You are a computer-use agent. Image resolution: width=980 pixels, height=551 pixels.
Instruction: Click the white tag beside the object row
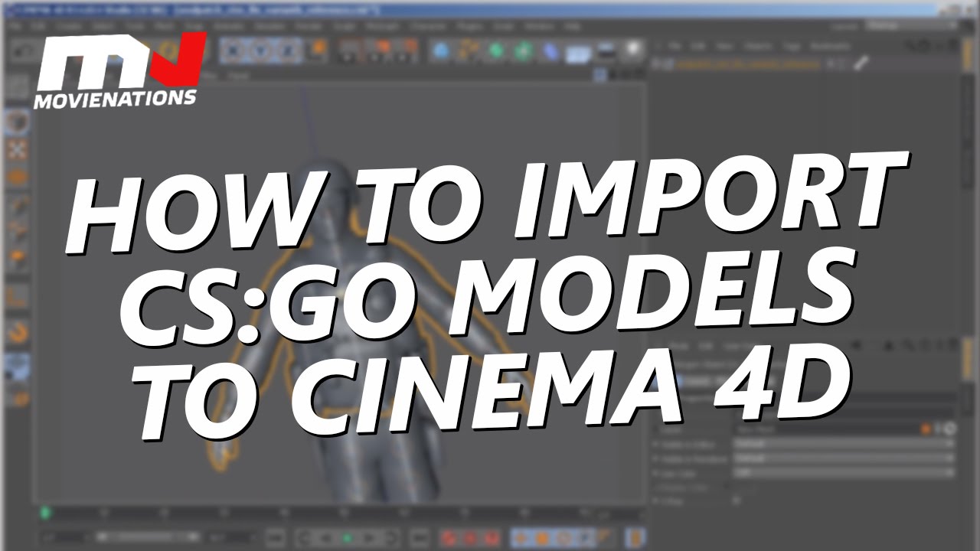(x=860, y=64)
